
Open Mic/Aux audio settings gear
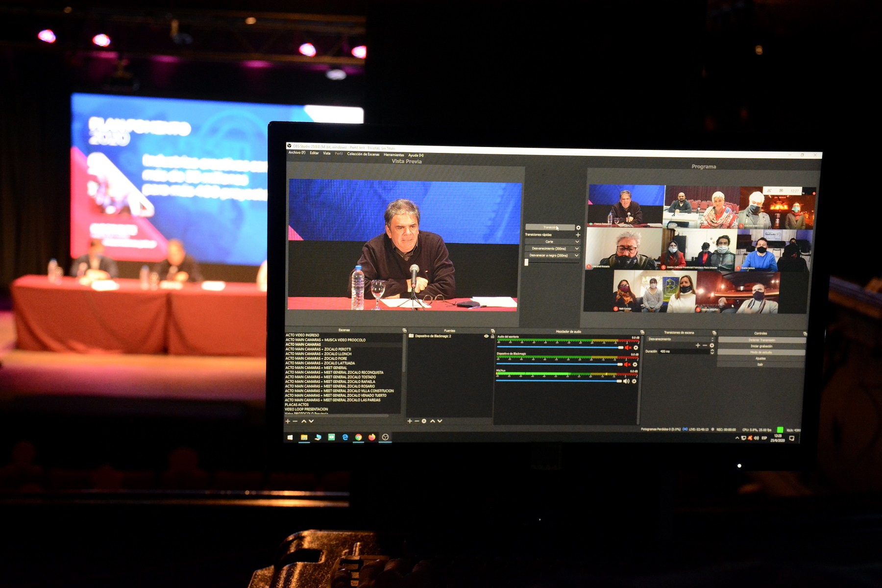(634, 381)
